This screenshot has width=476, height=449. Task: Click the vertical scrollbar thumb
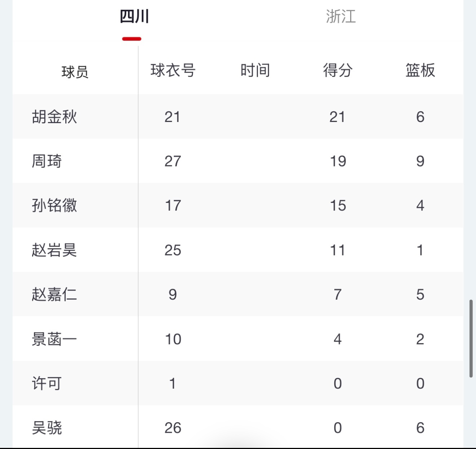[x=471, y=338]
